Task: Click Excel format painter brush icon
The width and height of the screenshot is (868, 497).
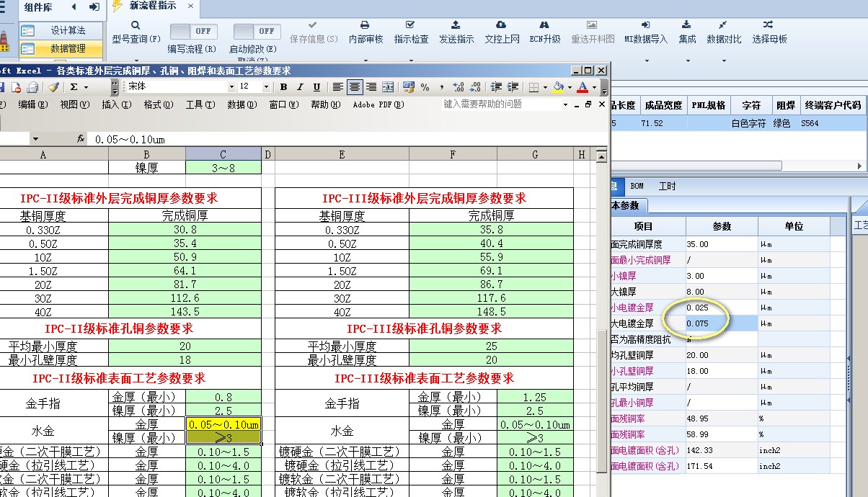Action: tap(53, 87)
